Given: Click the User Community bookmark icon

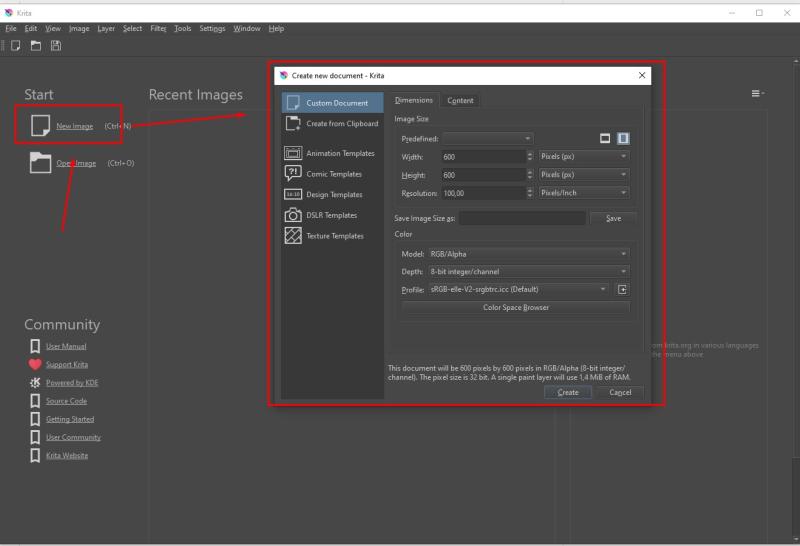Looking at the screenshot, I should (35, 437).
